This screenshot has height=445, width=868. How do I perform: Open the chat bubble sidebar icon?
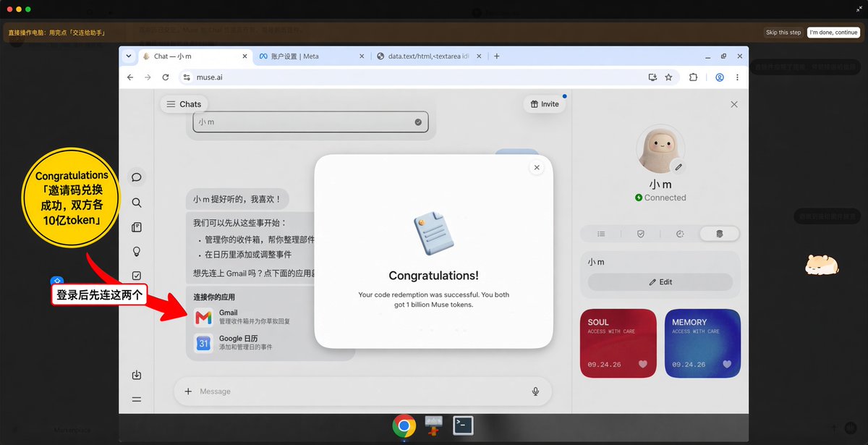click(x=137, y=177)
